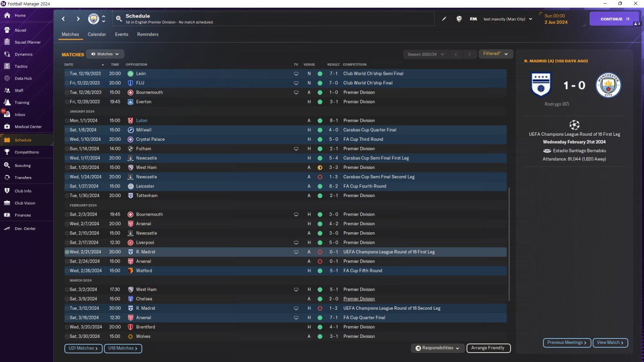Click the search magnifier icon
The image size is (644, 362).
119,19
